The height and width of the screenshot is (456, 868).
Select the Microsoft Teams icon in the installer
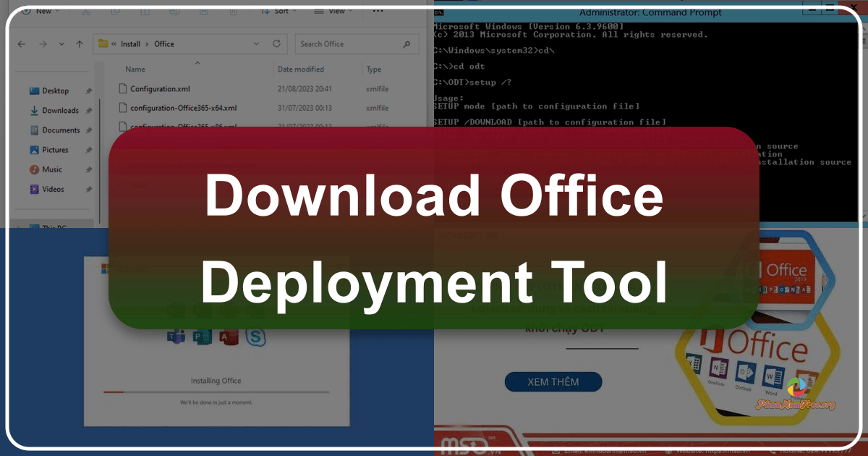pos(177,336)
